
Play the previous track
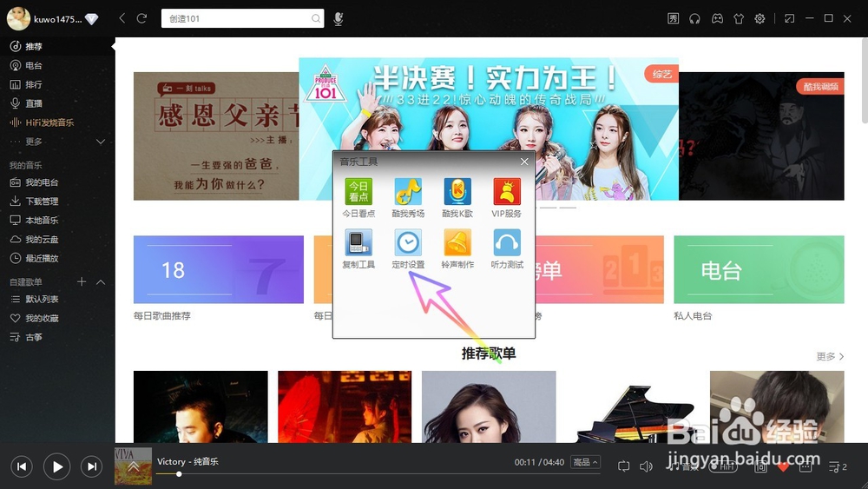[x=22, y=466]
